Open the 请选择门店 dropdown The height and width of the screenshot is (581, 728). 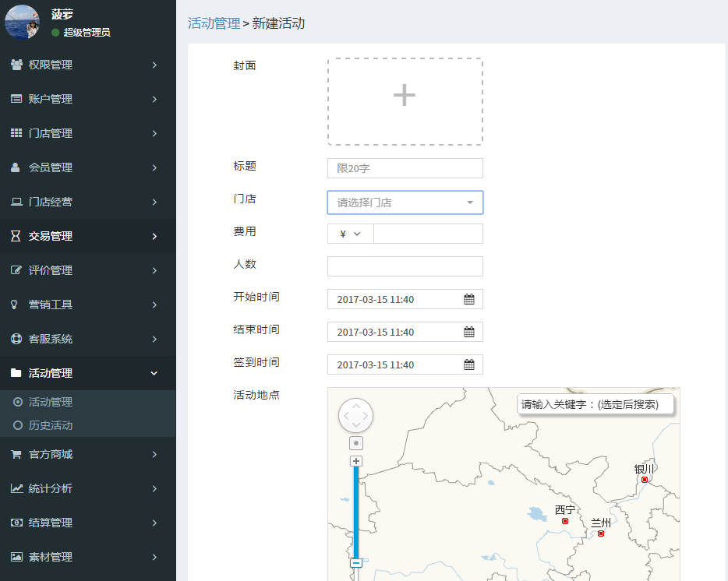coord(405,202)
